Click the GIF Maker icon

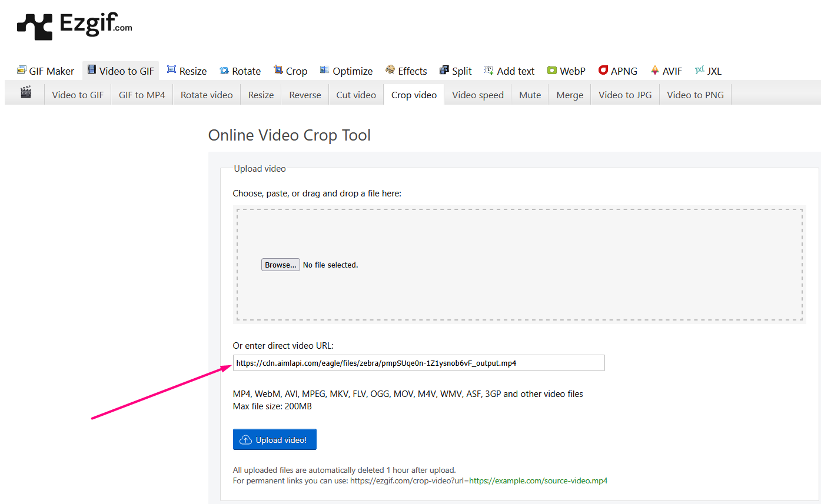click(x=22, y=71)
